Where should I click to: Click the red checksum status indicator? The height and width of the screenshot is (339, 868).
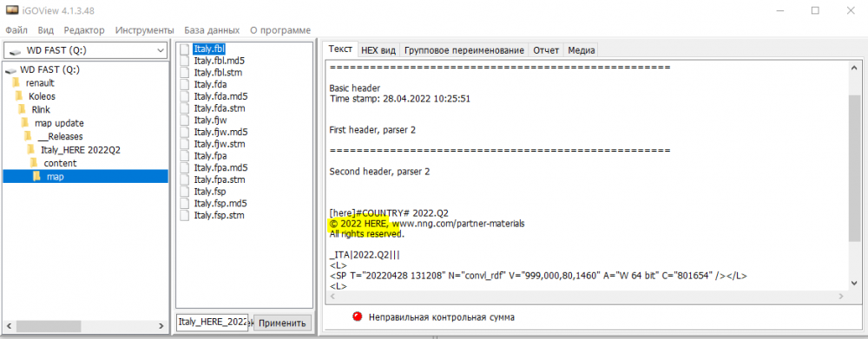357,316
